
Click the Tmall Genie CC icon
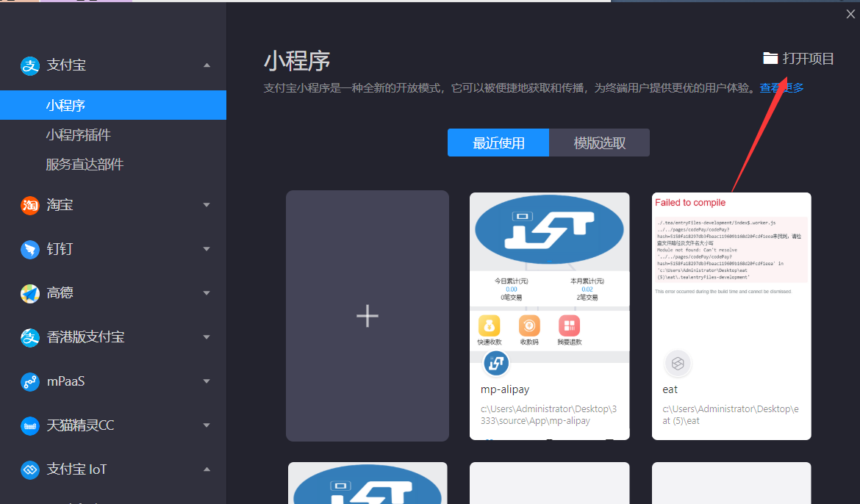point(30,425)
